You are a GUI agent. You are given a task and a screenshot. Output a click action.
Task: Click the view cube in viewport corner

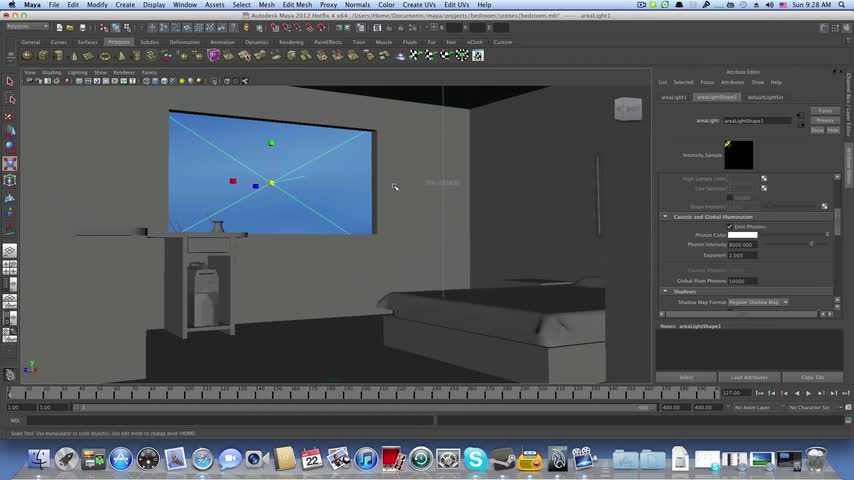(x=628, y=109)
